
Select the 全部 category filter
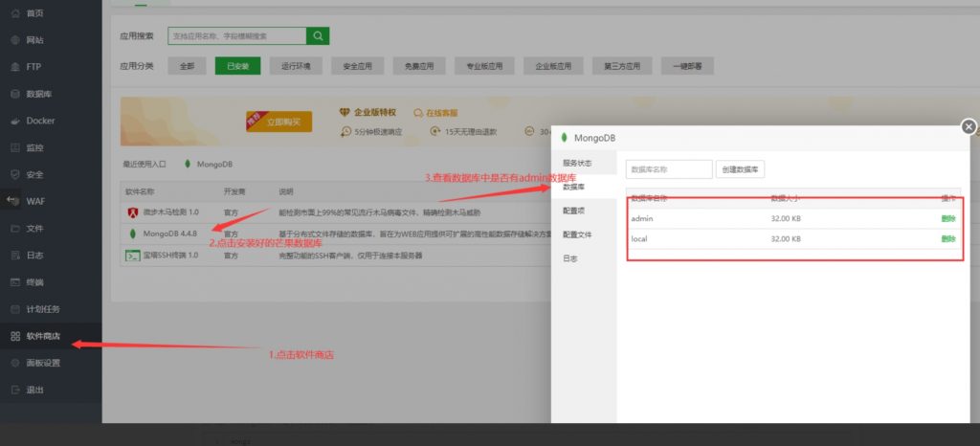[187, 66]
